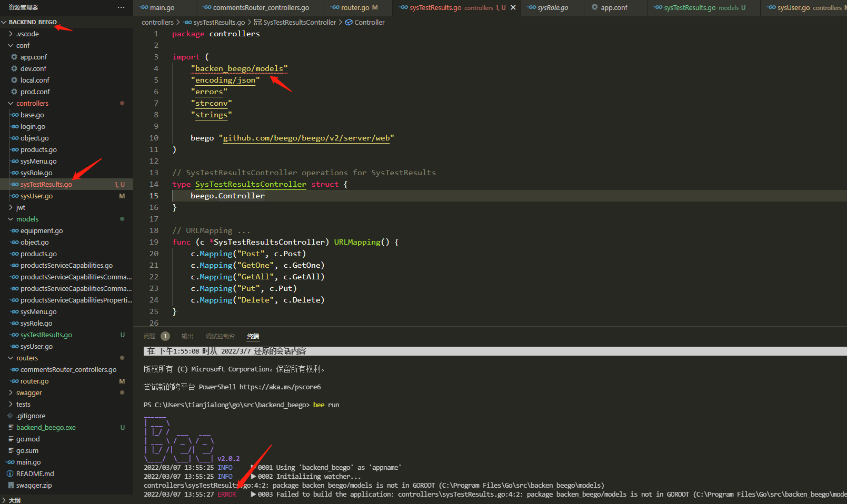Open equipment.go under models
This screenshot has height=504, width=847.
pos(42,230)
